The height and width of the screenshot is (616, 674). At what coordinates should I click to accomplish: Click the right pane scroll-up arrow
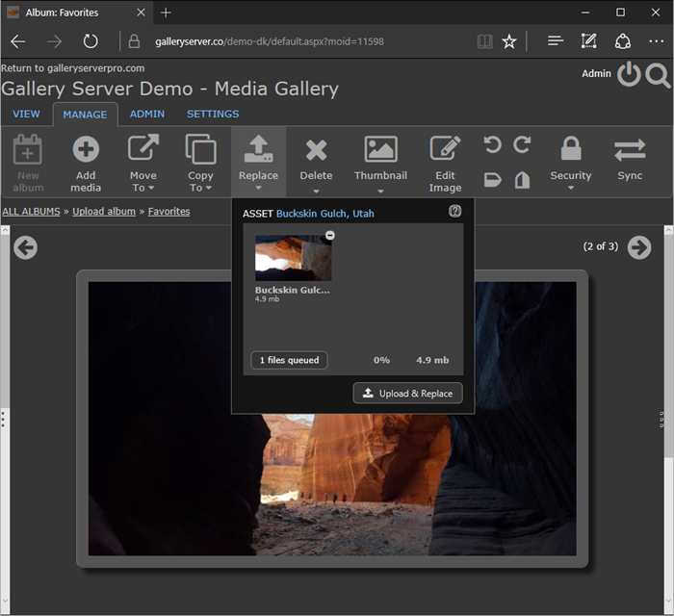(668, 230)
